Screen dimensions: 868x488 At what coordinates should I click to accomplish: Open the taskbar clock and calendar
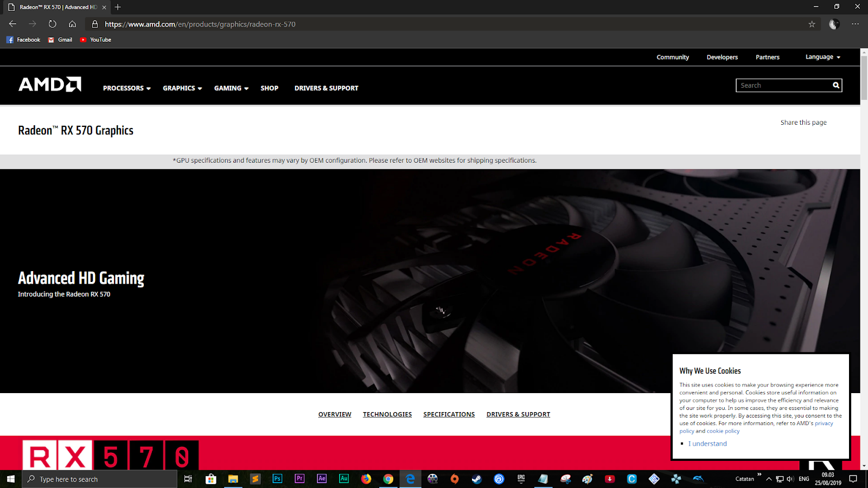tap(828, 479)
